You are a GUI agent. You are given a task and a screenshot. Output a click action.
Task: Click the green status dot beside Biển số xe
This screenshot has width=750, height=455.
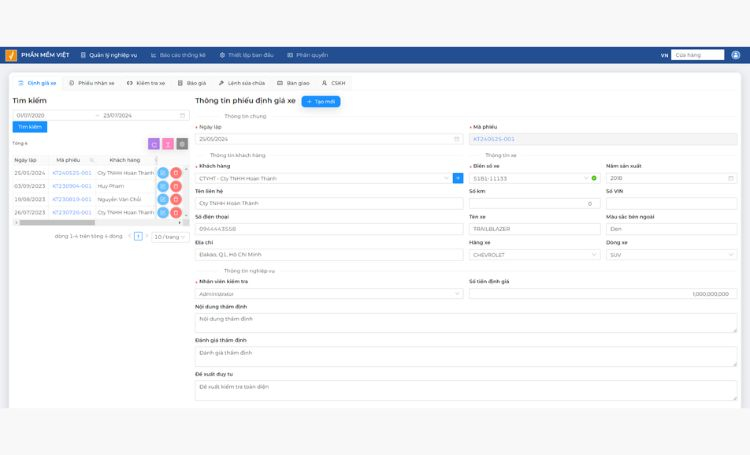(594, 178)
